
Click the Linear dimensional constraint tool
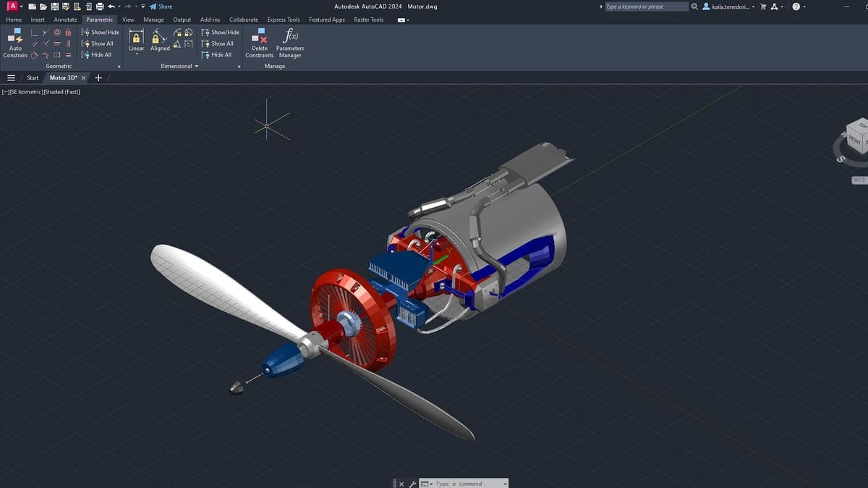(137, 40)
